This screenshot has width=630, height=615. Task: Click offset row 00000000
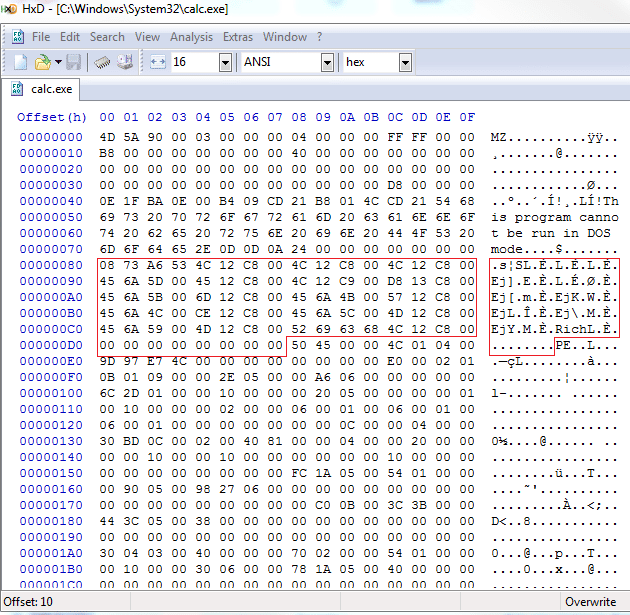pyautogui.click(x=51, y=137)
